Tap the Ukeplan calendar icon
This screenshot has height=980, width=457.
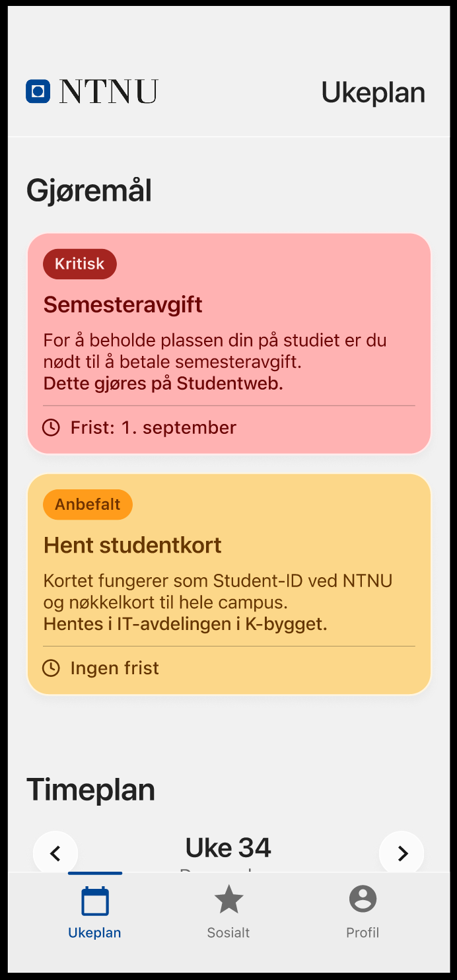pyautogui.click(x=95, y=901)
